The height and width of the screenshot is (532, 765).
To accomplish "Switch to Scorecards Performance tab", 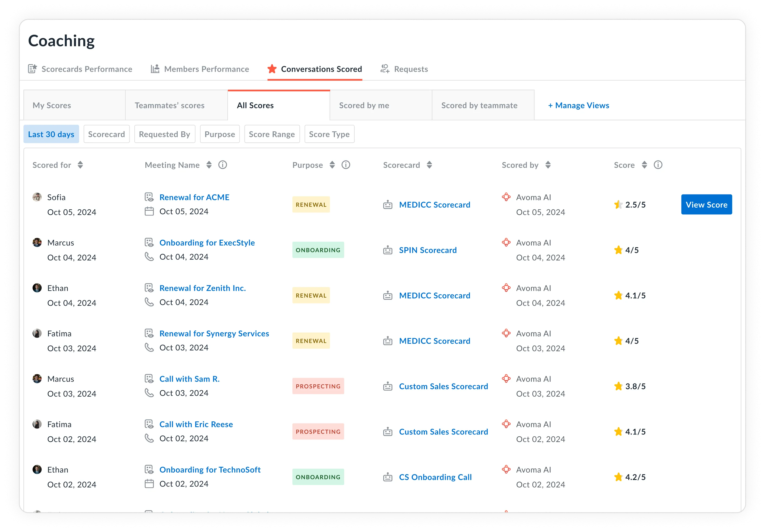I will [x=80, y=69].
